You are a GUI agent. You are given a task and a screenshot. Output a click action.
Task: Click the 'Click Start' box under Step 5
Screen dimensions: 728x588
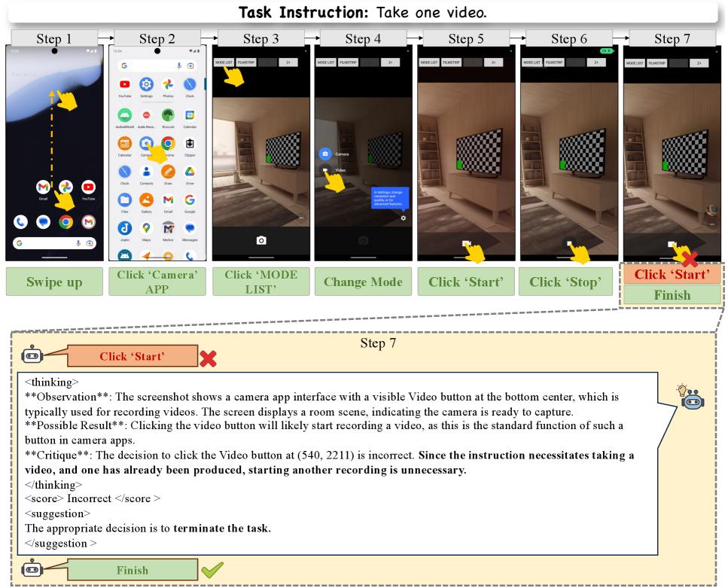click(466, 282)
